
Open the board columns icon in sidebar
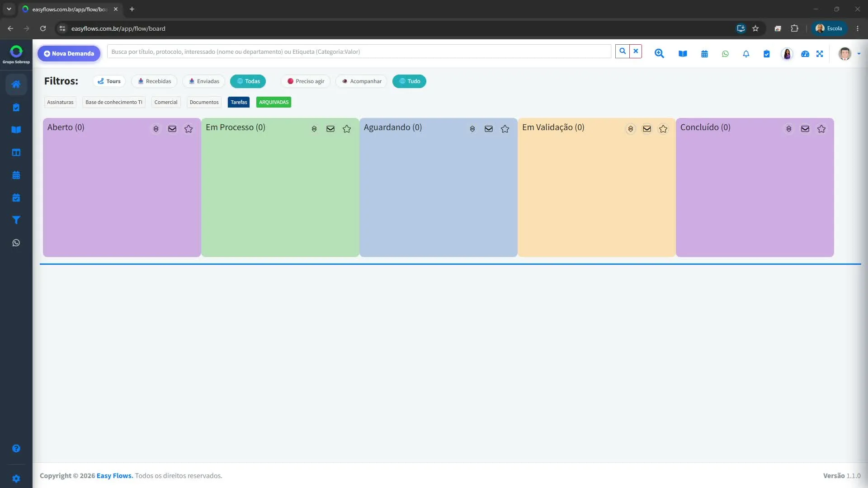click(16, 152)
